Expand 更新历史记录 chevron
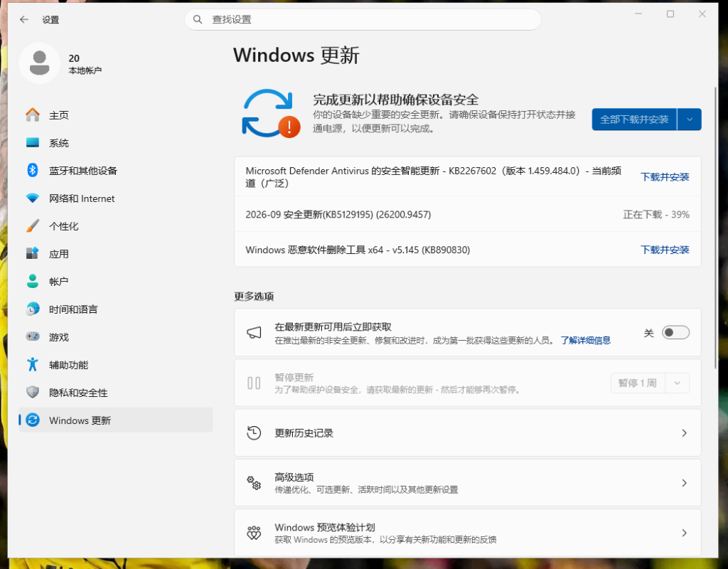728x569 pixels. 684,433
